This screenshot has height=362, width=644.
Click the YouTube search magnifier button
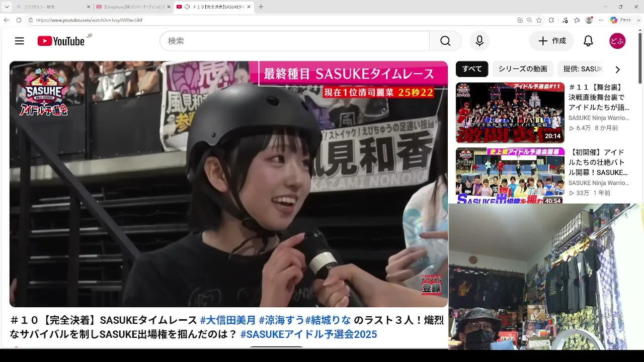445,41
